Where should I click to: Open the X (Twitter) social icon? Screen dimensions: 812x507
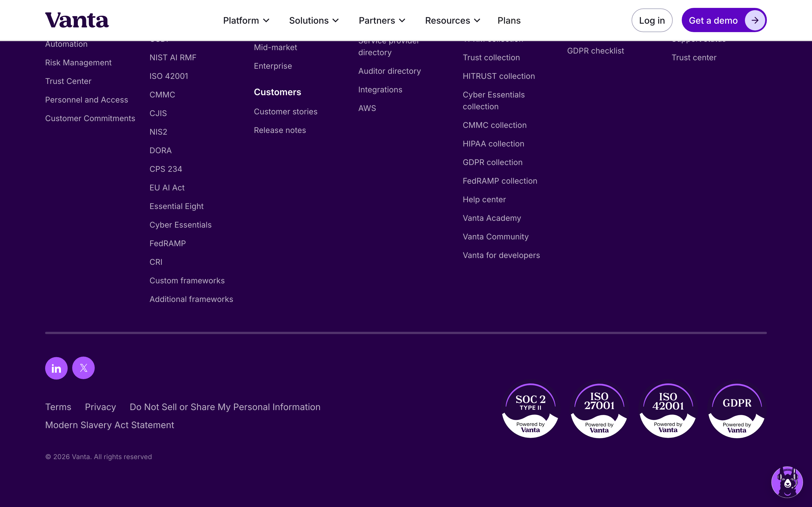coord(83,368)
